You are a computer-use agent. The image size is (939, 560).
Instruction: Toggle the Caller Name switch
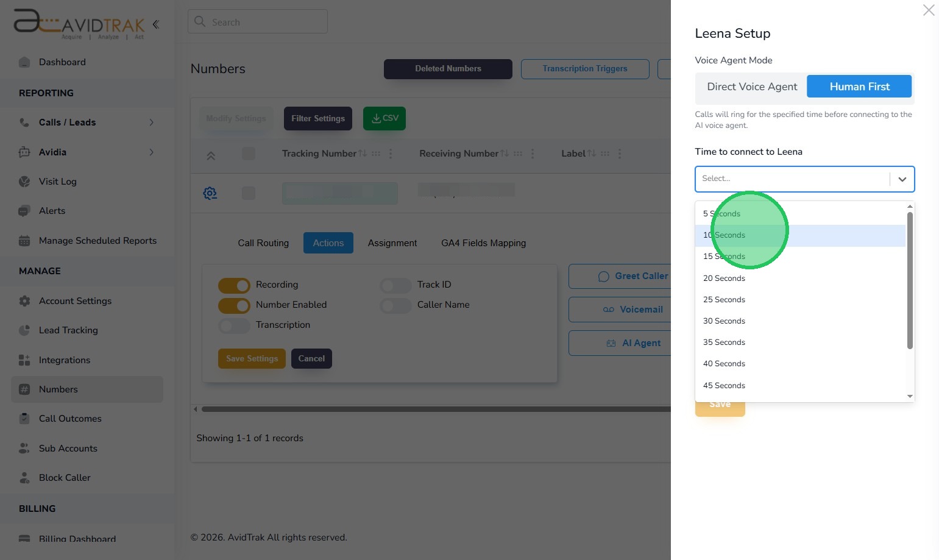(x=395, y=305)
